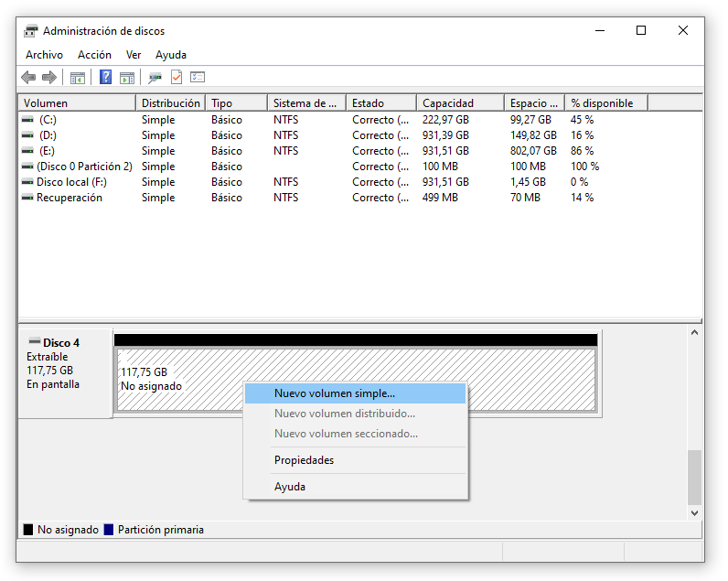Show or hide the action pane icon
This screenshot has width=728, height=581.
click(127, 78)
